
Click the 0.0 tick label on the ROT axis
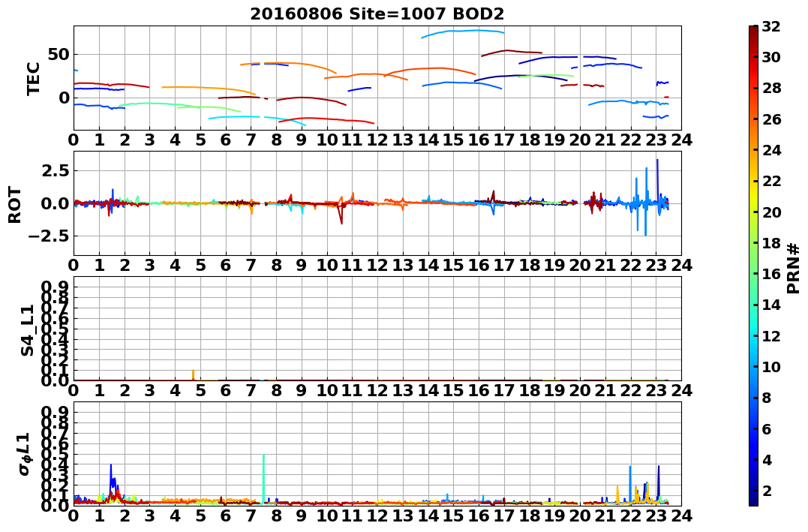pyautogui.click(x=55, y=203)
